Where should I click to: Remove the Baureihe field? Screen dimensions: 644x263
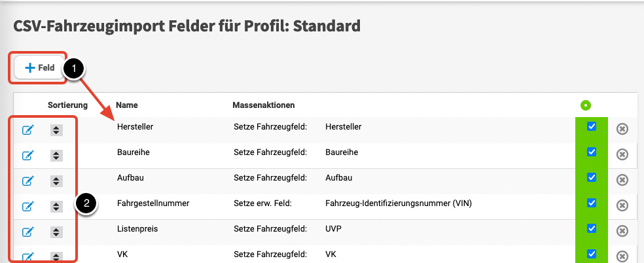pyautogui.click(x=622, y=154)
